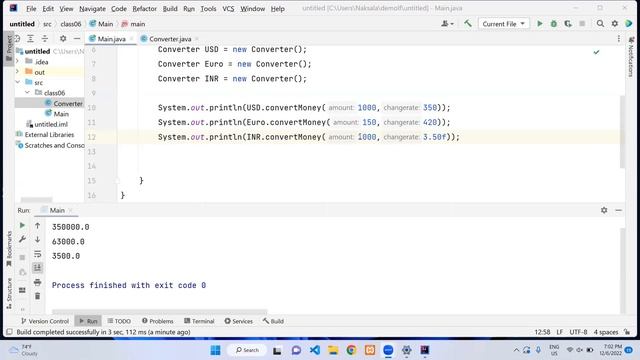Collapse all in the Project tool window
Viewport: 640px width, 360px height.
tap(45, 38)
